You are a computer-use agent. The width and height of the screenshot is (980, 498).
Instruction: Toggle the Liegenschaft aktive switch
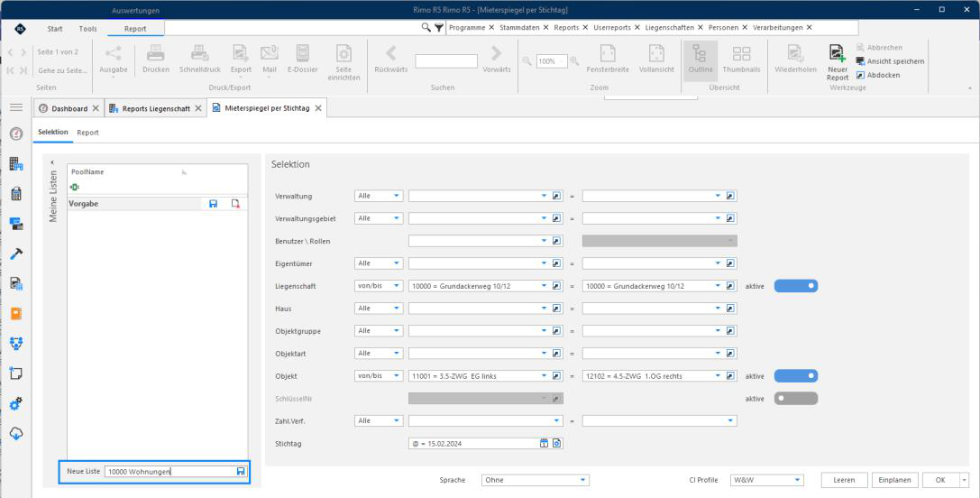795,286
